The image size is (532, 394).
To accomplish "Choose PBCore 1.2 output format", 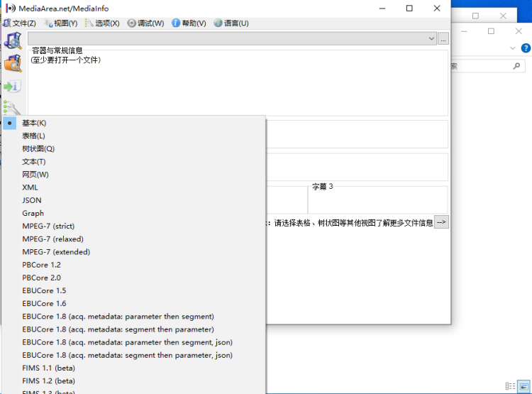I will [133, 265].
